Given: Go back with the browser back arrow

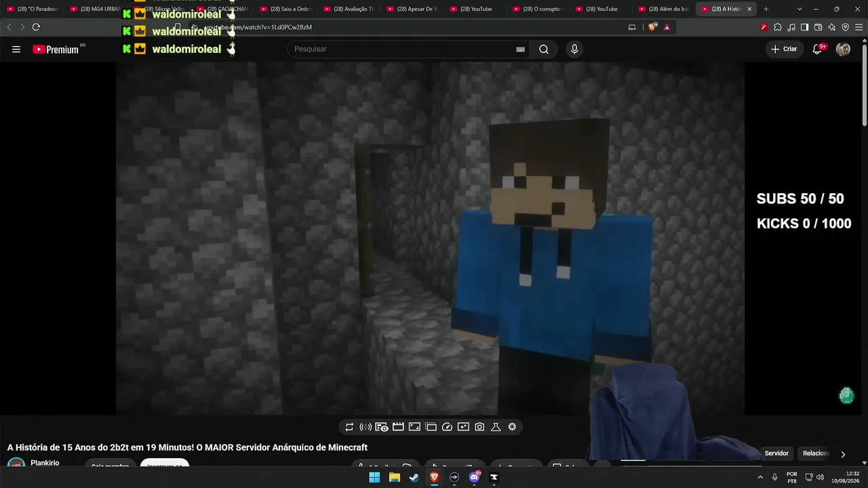Looking at the screenshot, I should point(9,27).
